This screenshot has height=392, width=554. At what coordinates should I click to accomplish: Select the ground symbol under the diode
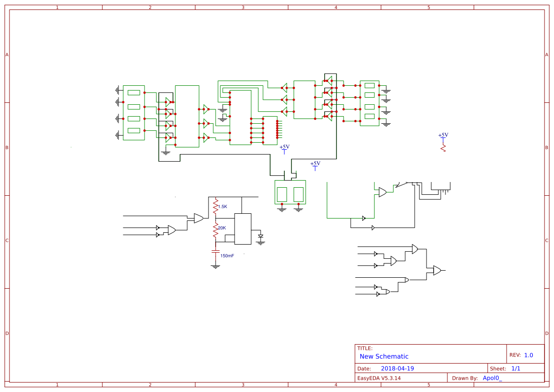click(x=261, y=243)
